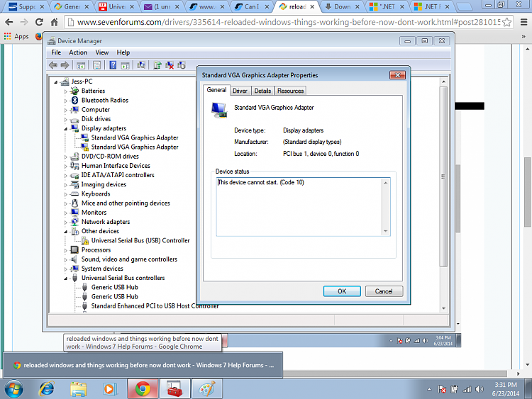
Task: Switch to the Driver tab
Action: click(240, 91)
